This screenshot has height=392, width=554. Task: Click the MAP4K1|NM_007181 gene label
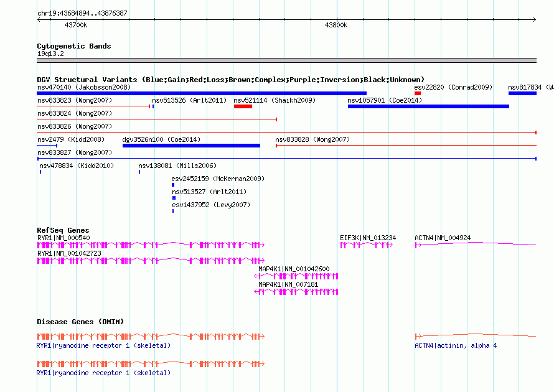pos(288,284)
